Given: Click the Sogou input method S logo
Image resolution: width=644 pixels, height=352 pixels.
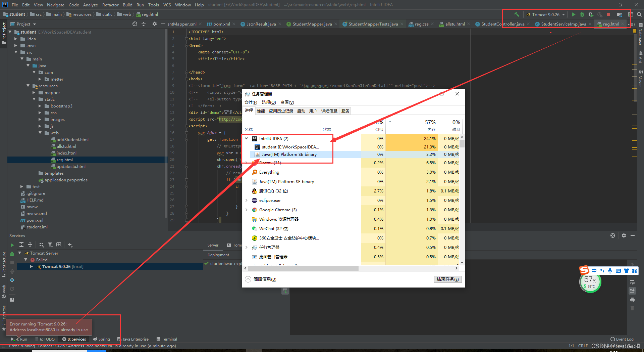Looking at the screenshot, I should [x=584, y=270].
